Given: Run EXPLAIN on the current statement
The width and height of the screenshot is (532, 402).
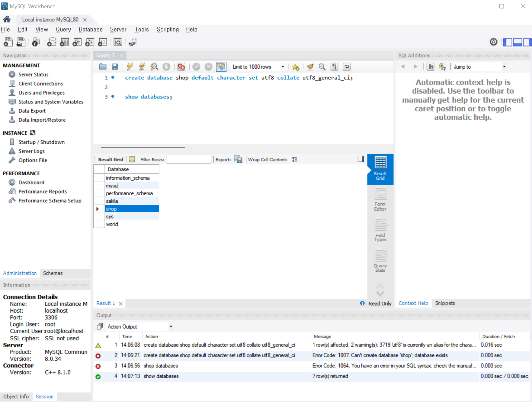Looking at the screenshot, I should [154, 67].
